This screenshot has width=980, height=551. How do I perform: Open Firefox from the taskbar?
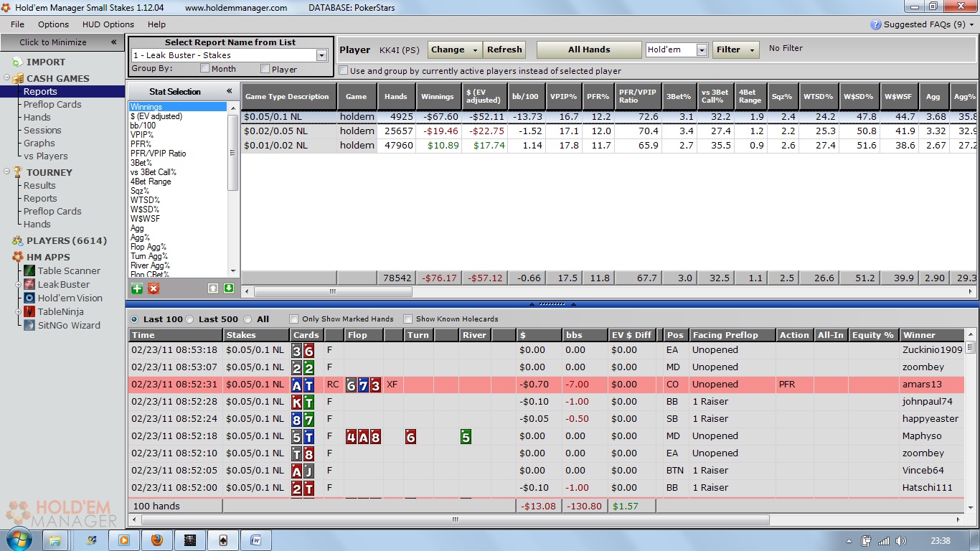(156, 540)
